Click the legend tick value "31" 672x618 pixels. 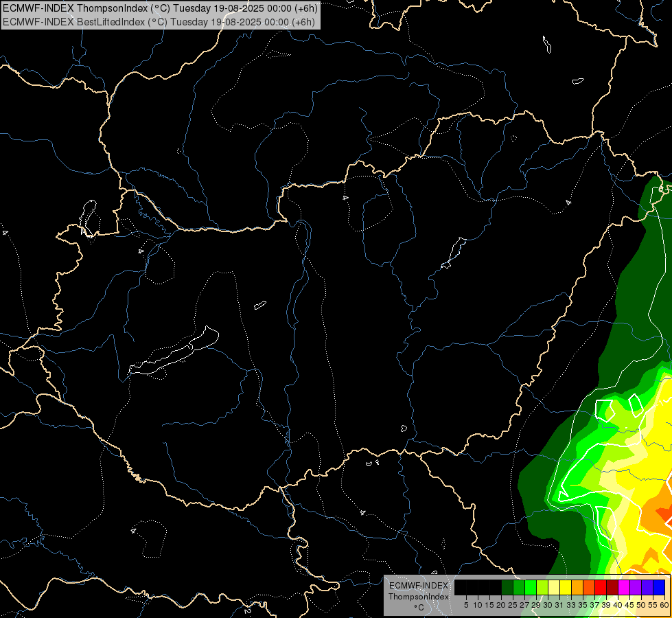click(x=559, y=605)
